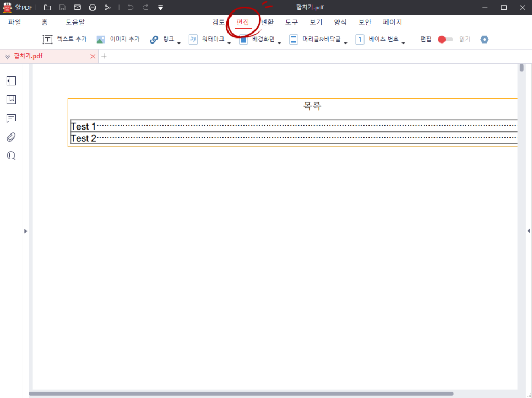Switch to the 페이지 tab
Viewport: 532px width, 398px height.
[392, 23]
